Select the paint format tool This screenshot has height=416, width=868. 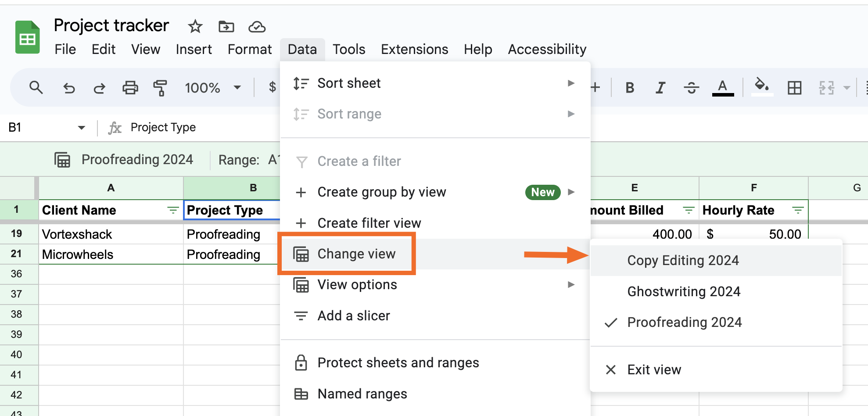[160, 88]
